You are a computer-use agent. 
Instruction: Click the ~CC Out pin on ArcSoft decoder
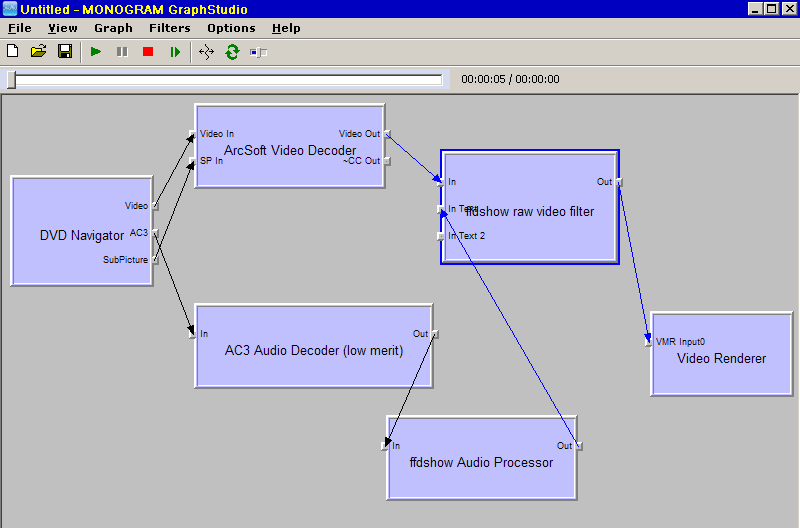387,161
